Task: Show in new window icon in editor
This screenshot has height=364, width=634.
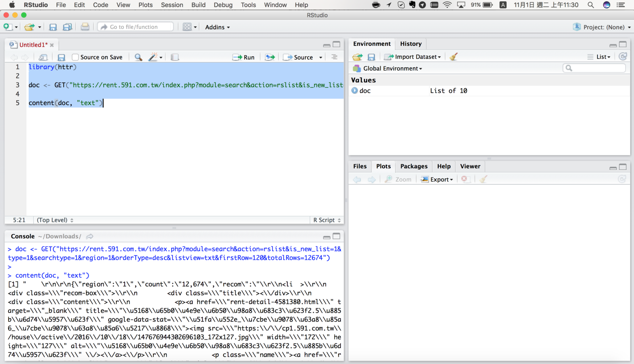Action: click(x=43, y=57)
